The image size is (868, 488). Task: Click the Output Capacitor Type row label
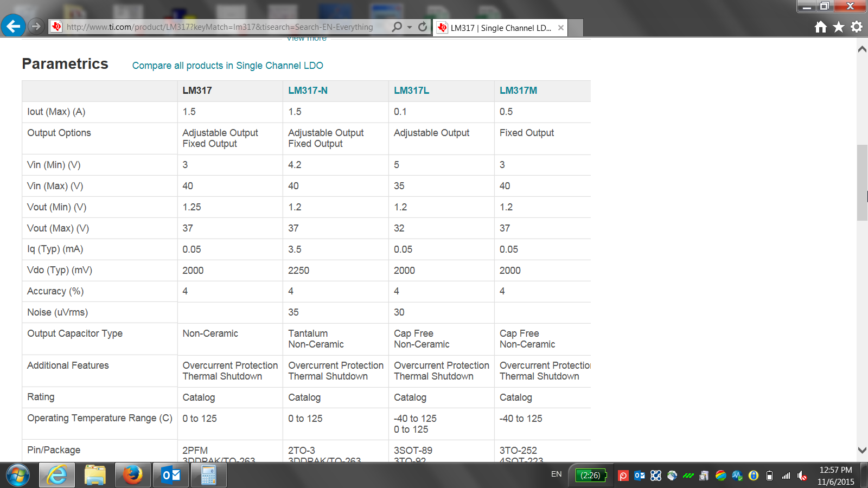(75, 333)
